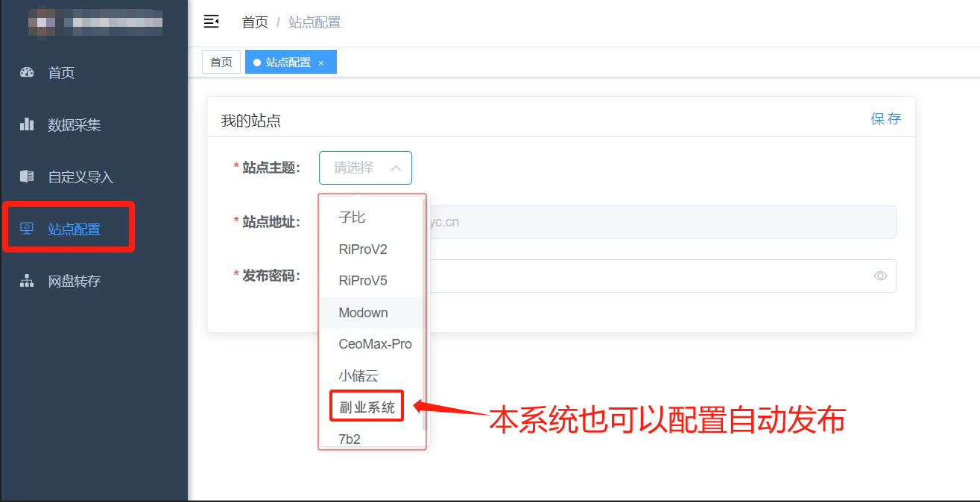Pick CeoMax-Pro theme option
The width and height of the screenshot is (980, 502).
[375, 344]
